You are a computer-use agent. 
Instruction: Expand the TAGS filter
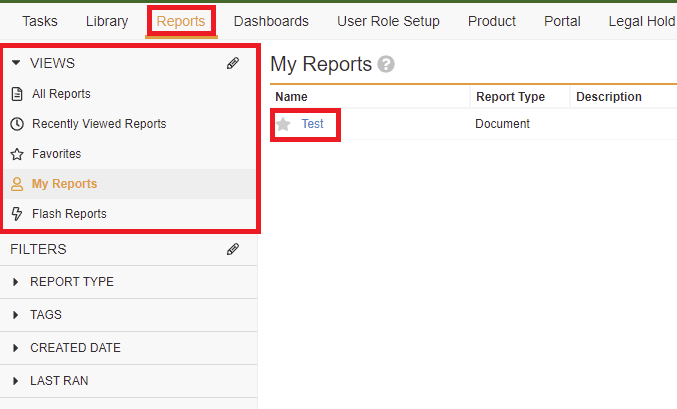coord(16,315)
